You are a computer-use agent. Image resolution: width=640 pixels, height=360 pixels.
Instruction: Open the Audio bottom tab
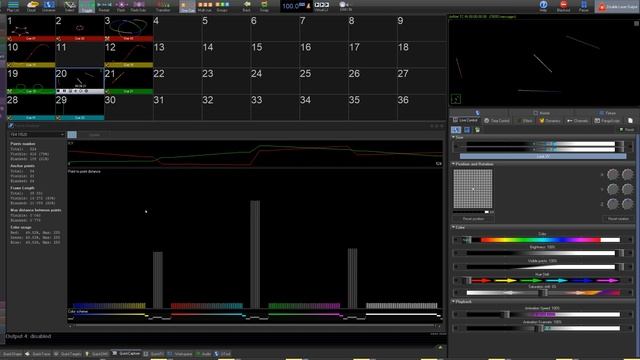pyautogui.click(x=204, y=354)
